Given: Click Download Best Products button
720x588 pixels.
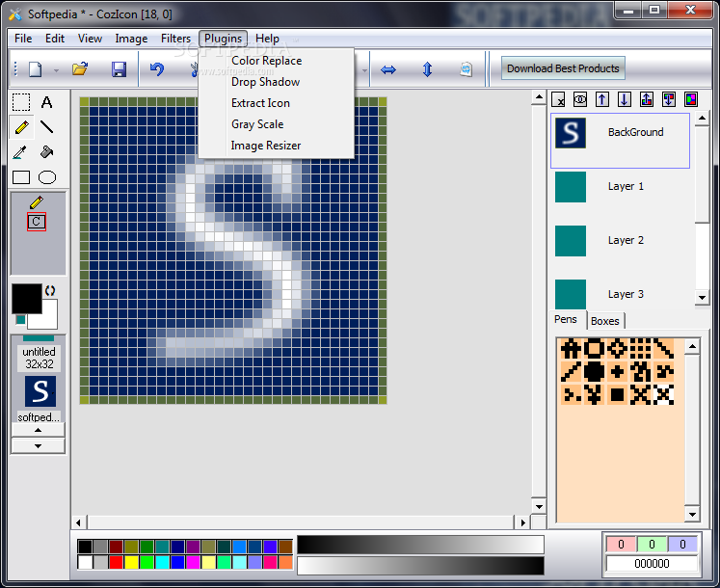Looking at the screenshot, I should point(563,68).
